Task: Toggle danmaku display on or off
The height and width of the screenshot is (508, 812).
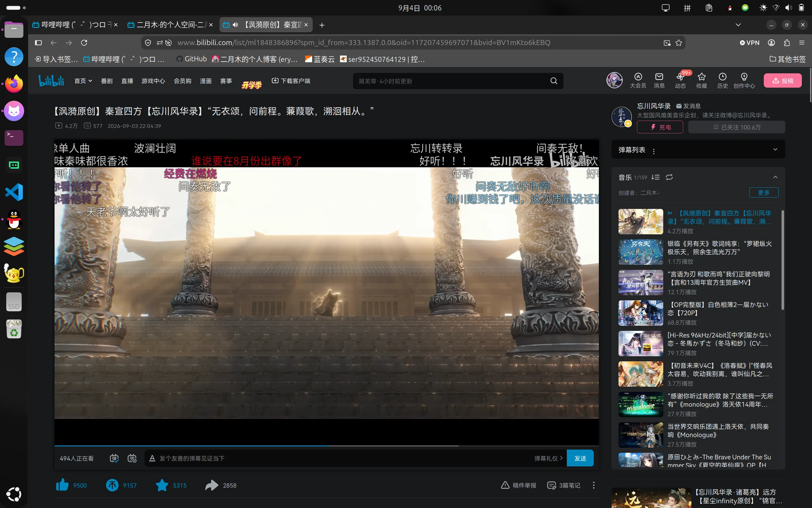Action: pyautogui.click(x=114, y=458)
